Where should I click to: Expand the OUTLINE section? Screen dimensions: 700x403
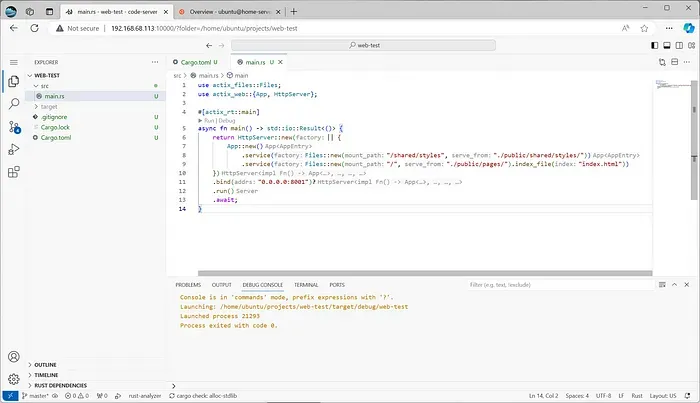pyautogui.click(x=45, y=365)
